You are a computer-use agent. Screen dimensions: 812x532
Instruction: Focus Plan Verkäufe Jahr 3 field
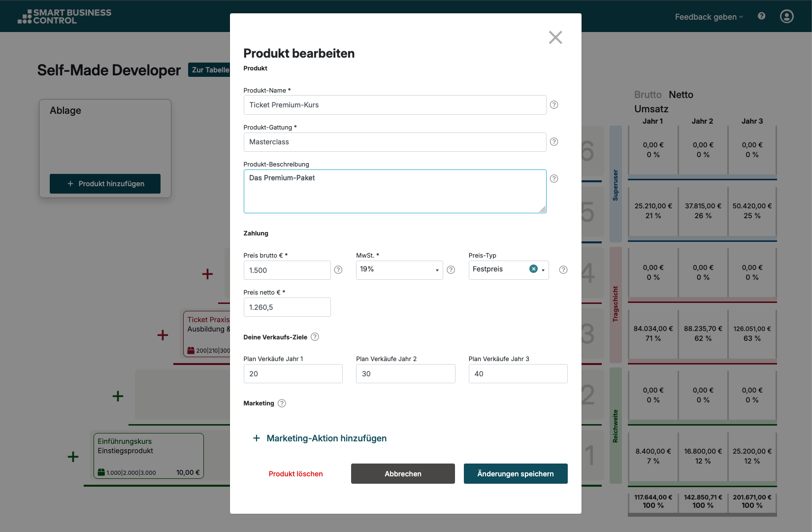click(518, 374)
